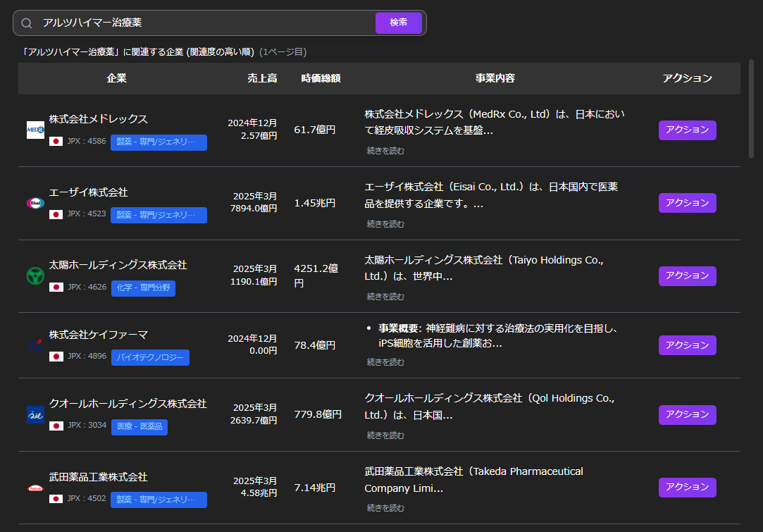Viewport: 763px width, 532px height.
Task: Expand 続きを読む for ケイファーマ description
Action: coord(385,362)
